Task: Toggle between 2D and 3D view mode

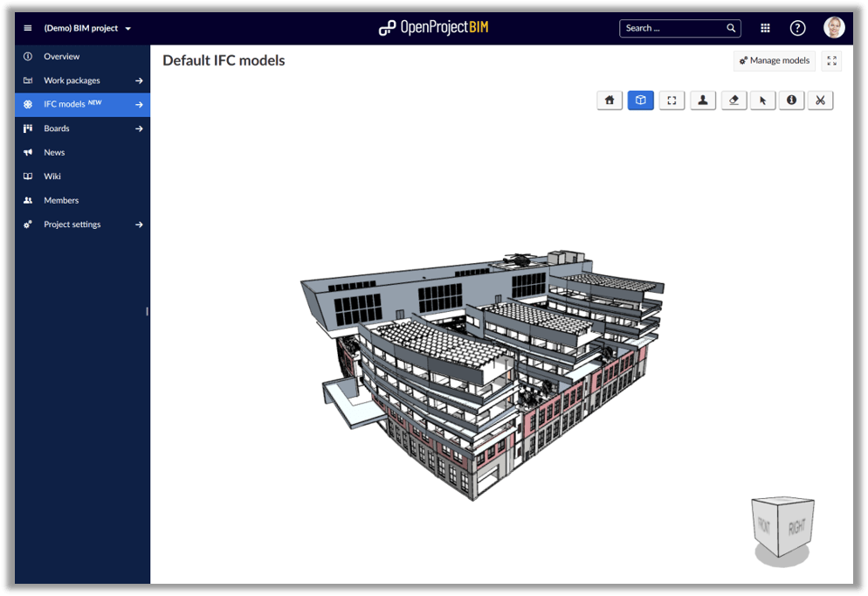Action: pyautogui.click(x=640, y=100)
